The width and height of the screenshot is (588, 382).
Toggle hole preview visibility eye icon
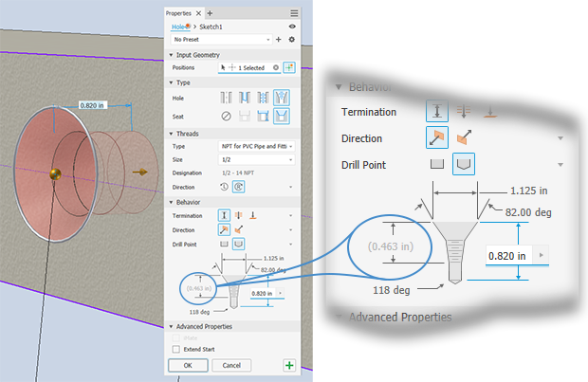click(x=293, y=27)
